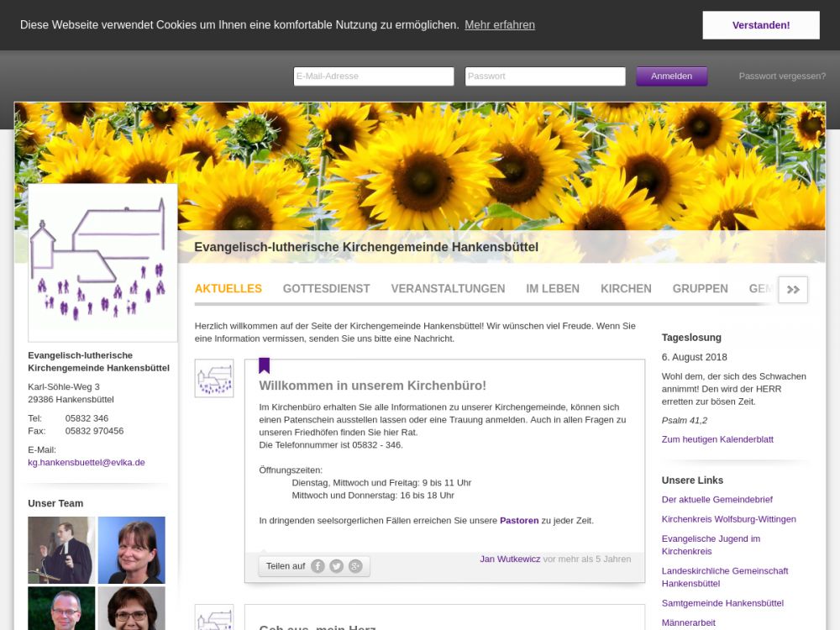
Task: Share the post on Twitter
Action: coord(336,566)
